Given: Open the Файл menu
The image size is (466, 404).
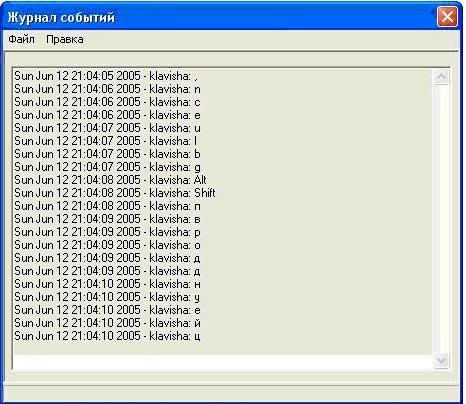Looking at the screenshot, I should click(x=21, y=39).
